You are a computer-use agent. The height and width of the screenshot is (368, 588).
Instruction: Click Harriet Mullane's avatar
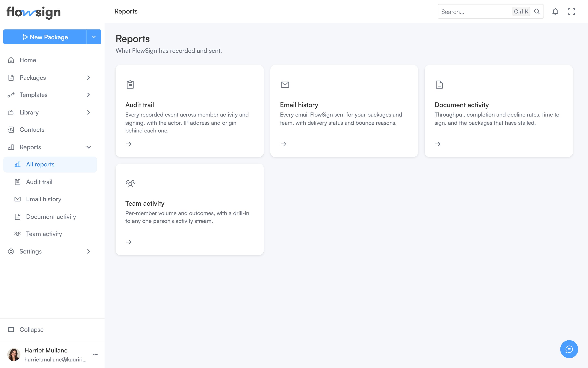point(14,354)
